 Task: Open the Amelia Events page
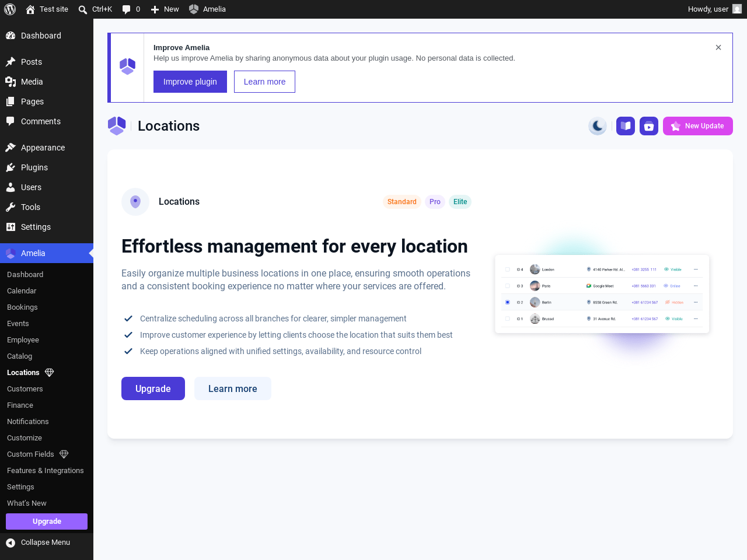47,324
